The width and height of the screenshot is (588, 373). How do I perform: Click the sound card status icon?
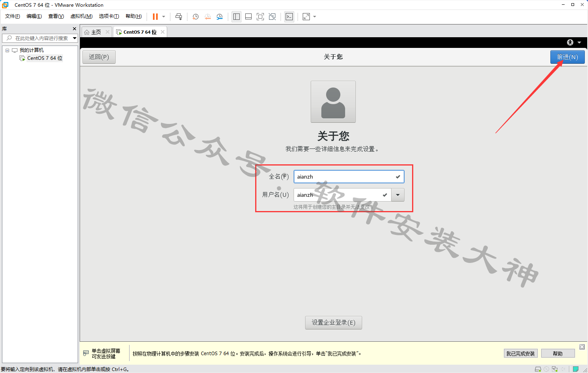point(563,369)
